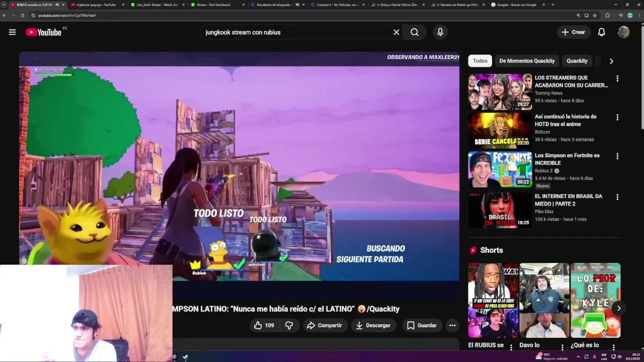Open the account avatar menu

(623, 32)
